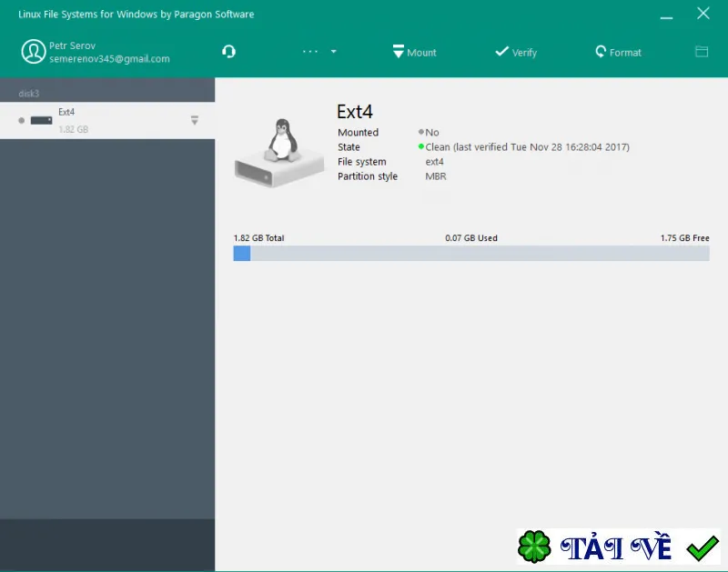Click the disk3 header label
This screenshot has width=728, height=572.
(29, 94)
